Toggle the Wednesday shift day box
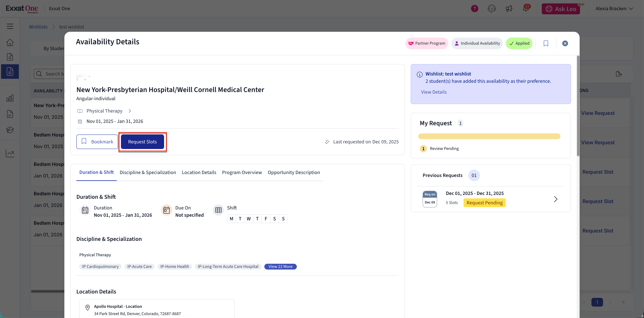This screenshot has height=318, width=644. pos(249,219)
